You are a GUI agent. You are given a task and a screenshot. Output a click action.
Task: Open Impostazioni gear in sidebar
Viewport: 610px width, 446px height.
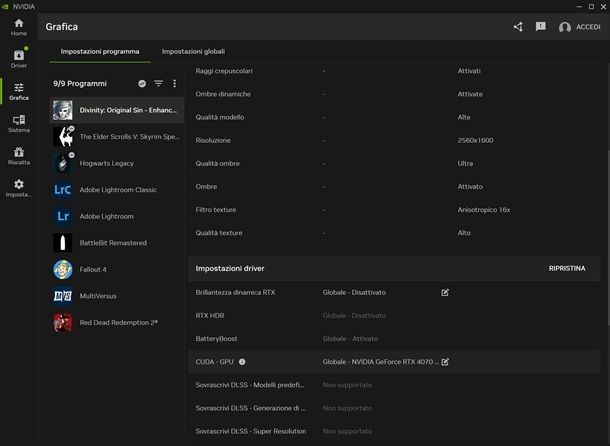(x=19, y=188)
